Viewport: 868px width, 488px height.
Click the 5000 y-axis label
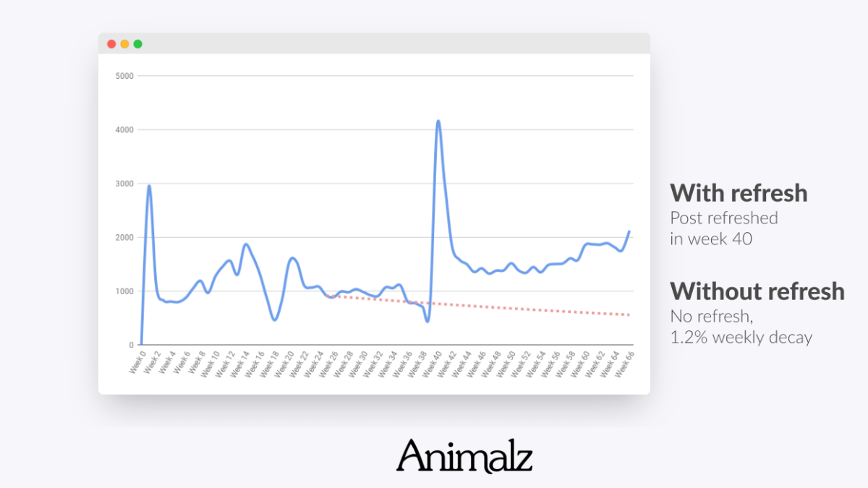[124, 76]
